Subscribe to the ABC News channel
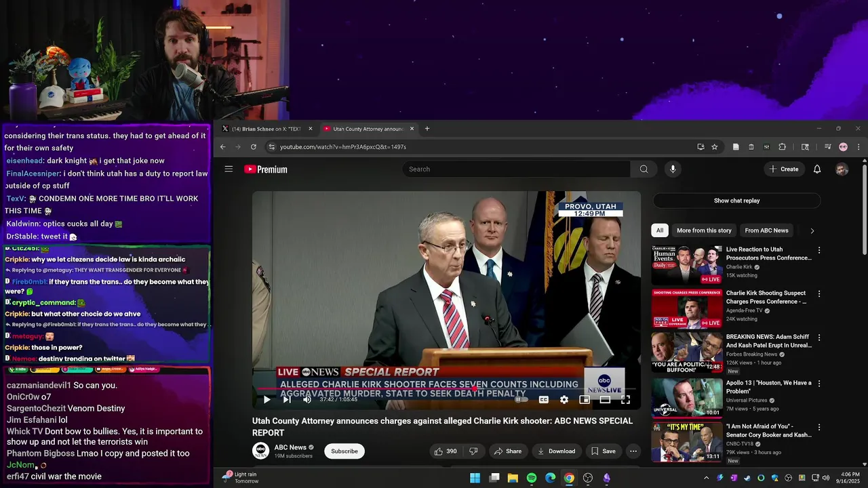Image resolution: width=868 pixels, height=488 pixels. 344,451
